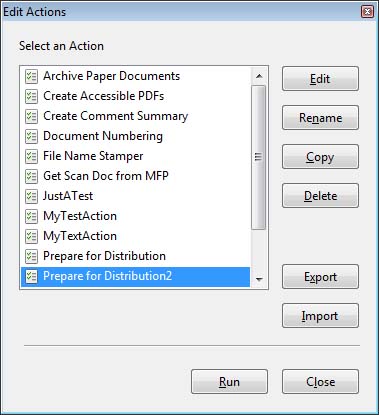Select the Prepare for Distribution action

point(135,256)
